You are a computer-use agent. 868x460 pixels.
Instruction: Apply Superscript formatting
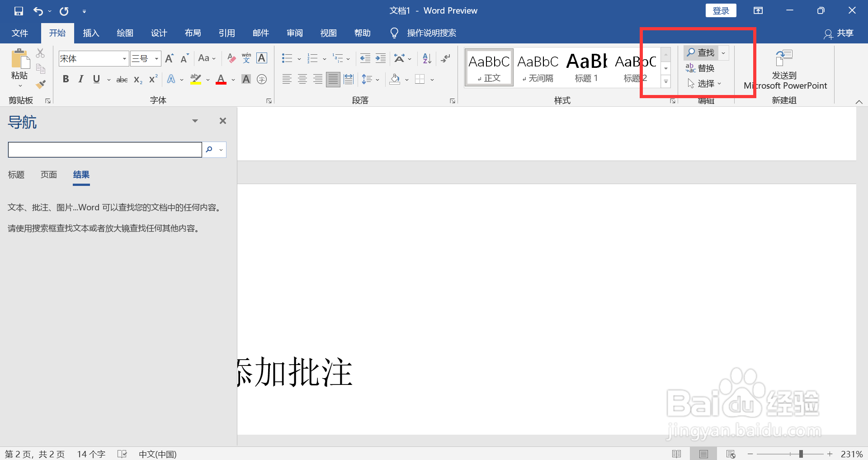(x=154, y=79)
